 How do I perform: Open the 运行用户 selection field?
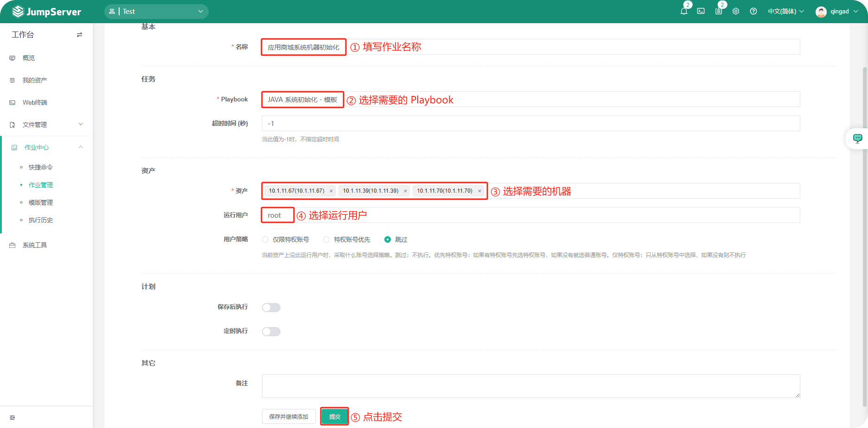click(531, 215)
